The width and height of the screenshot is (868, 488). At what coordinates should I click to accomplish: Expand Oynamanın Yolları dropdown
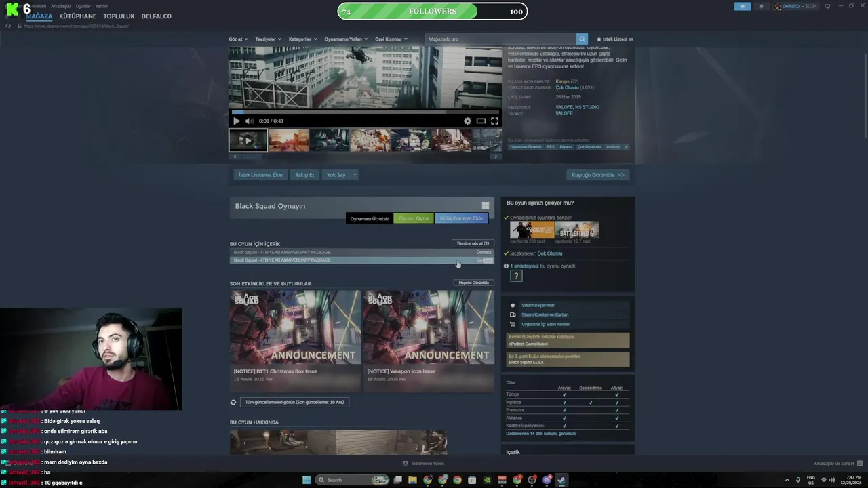345,39
